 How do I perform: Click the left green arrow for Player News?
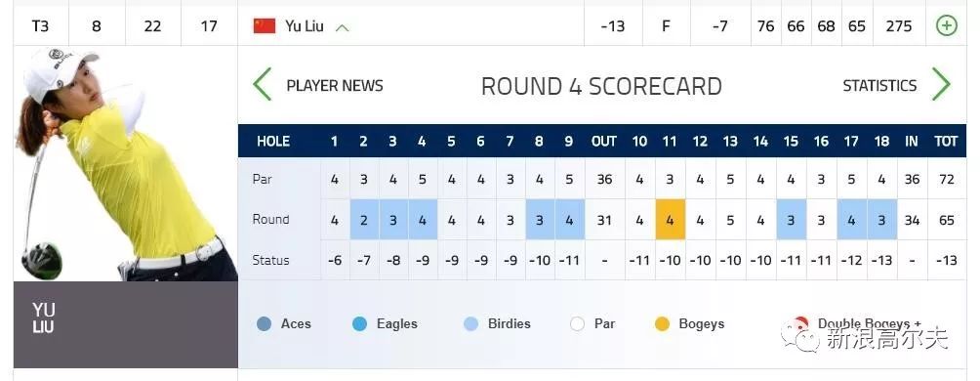(x=263, y=84)
